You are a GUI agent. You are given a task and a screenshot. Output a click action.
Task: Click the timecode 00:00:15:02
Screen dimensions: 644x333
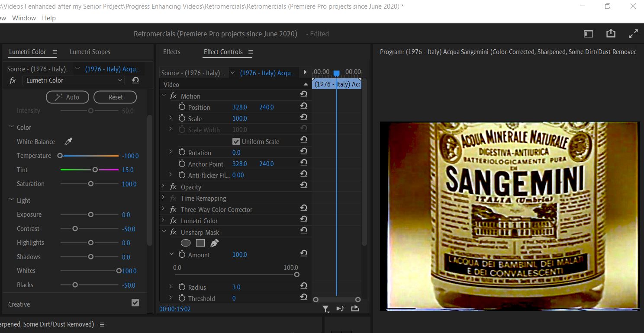[x=175, y=309]
